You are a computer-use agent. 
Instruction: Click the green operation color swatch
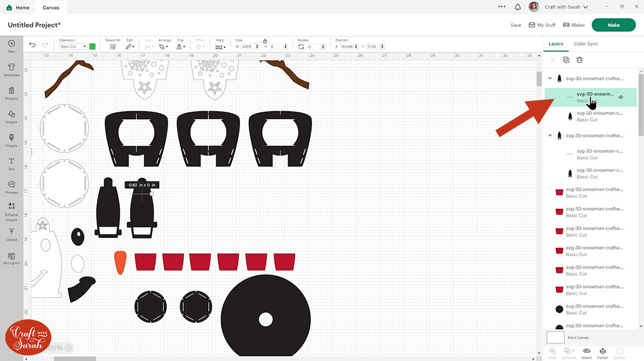92,47
